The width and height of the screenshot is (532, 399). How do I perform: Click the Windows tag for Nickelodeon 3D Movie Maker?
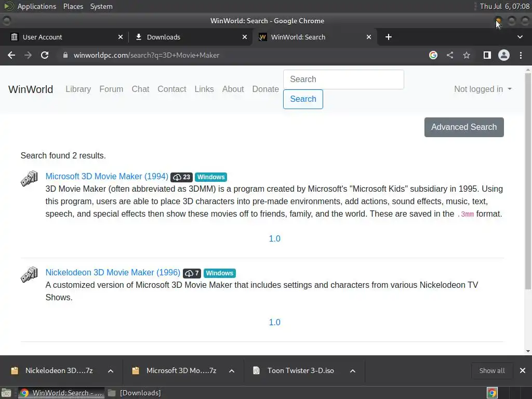click(x=220, y=273)
